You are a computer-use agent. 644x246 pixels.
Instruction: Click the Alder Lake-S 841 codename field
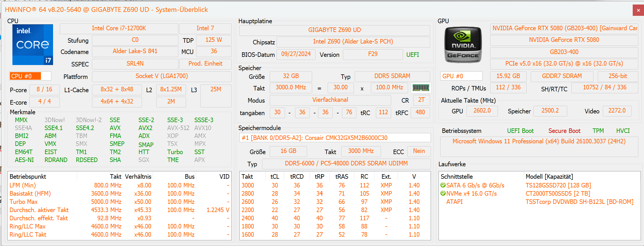tap(135, 51)
